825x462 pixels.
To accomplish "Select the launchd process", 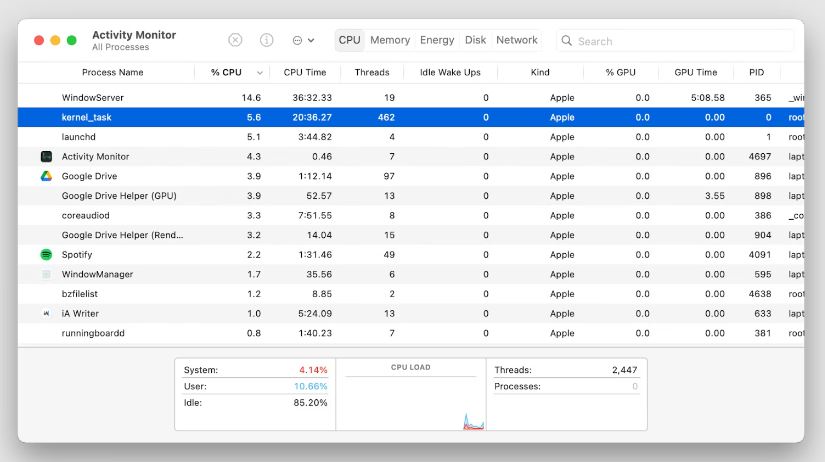I will point(78,137).
